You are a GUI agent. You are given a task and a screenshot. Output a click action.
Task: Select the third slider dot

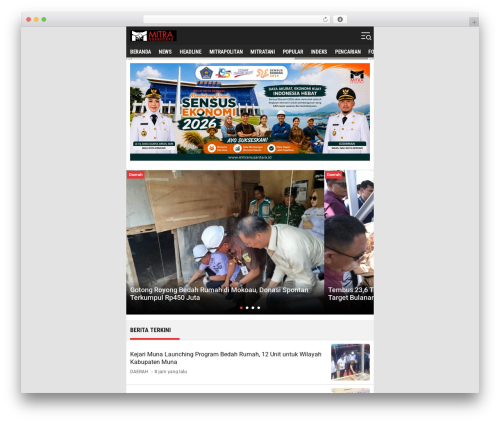pyautogui.click(x=253, y=308)
